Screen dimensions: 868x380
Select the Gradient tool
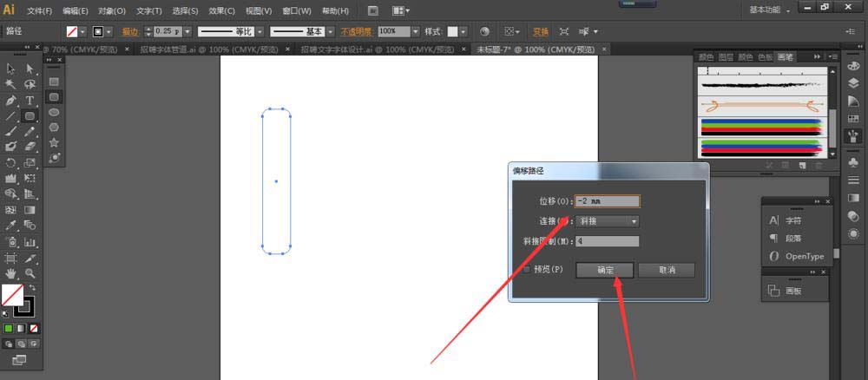coord(30,210)
